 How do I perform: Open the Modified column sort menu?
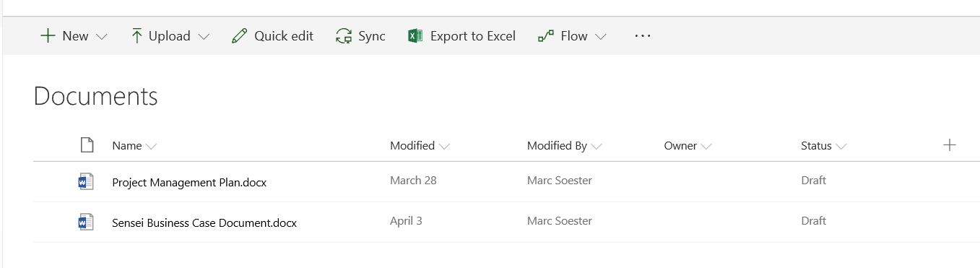(420, 146)
